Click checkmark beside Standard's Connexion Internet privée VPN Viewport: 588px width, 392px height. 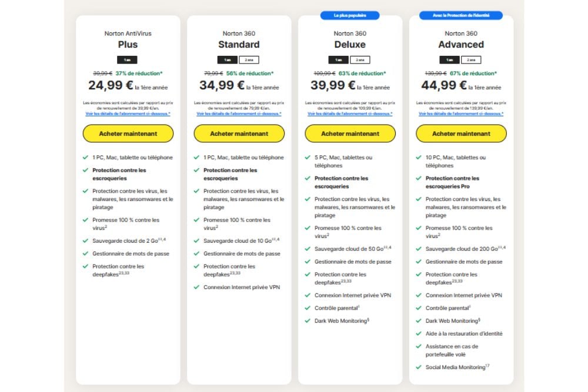coord(197,287)
